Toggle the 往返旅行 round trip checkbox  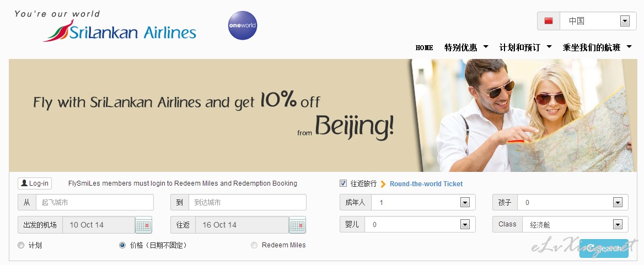(344, 183)
